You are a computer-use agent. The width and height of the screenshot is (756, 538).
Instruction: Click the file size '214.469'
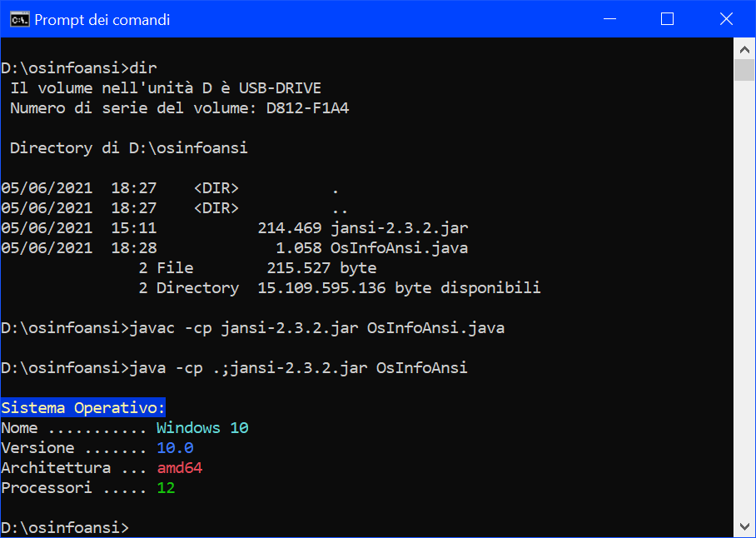click(x=289, y=227)
